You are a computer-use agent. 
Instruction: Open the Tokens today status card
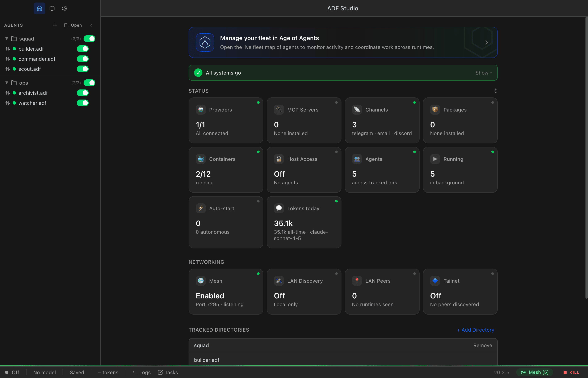point(304,222)
